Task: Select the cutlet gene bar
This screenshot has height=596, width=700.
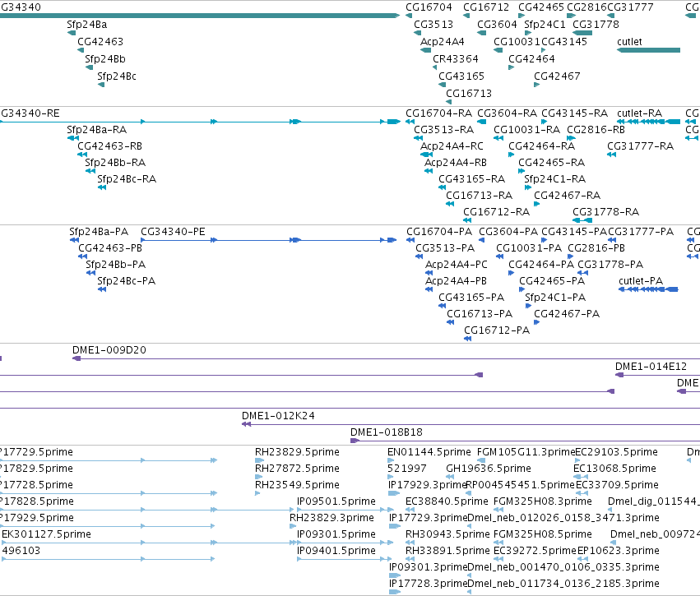Action: point(648,50)
